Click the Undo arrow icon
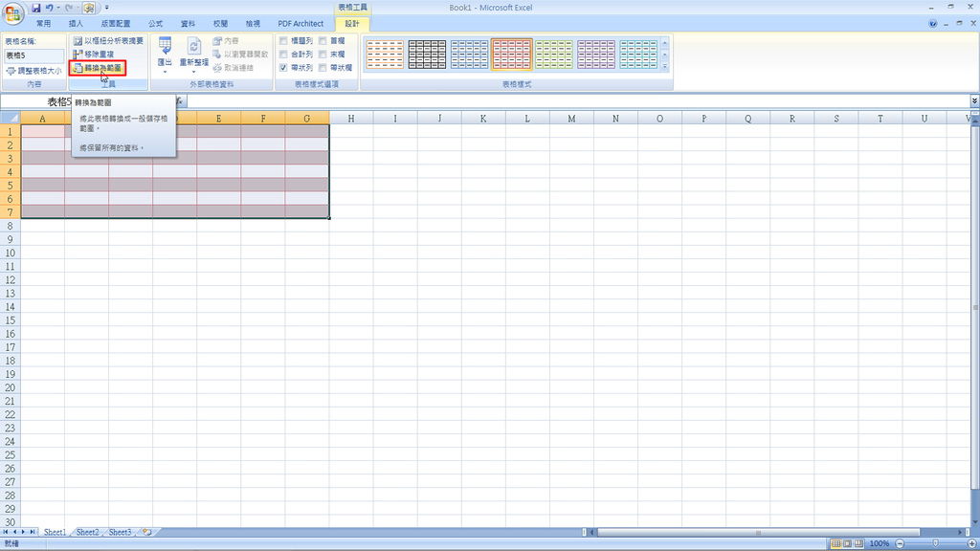Viewport: 980px width, 551px height. 49,8
